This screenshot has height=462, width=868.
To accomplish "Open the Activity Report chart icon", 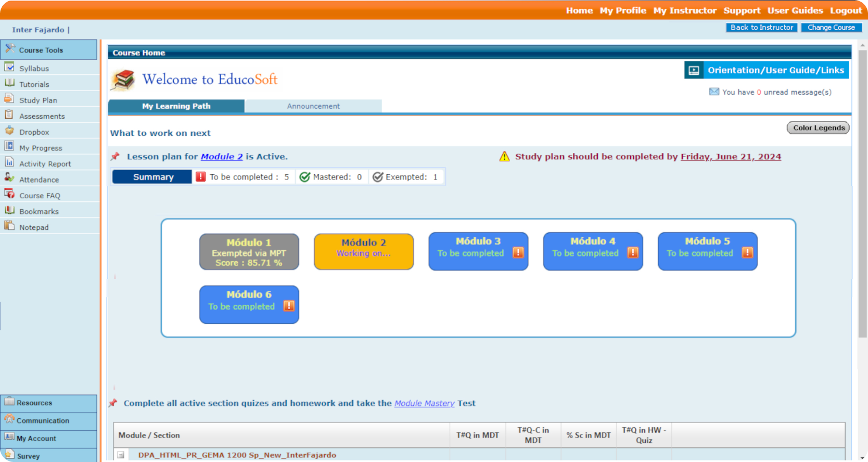I will (9, 162).
